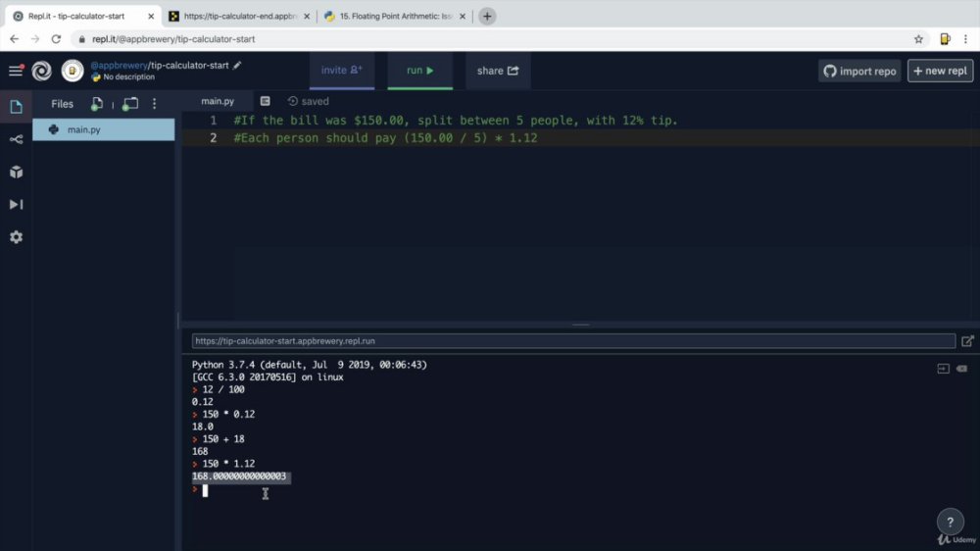Click the site lock icon in address bar
This screenshot has height=551, width=980.
point(82,39)
